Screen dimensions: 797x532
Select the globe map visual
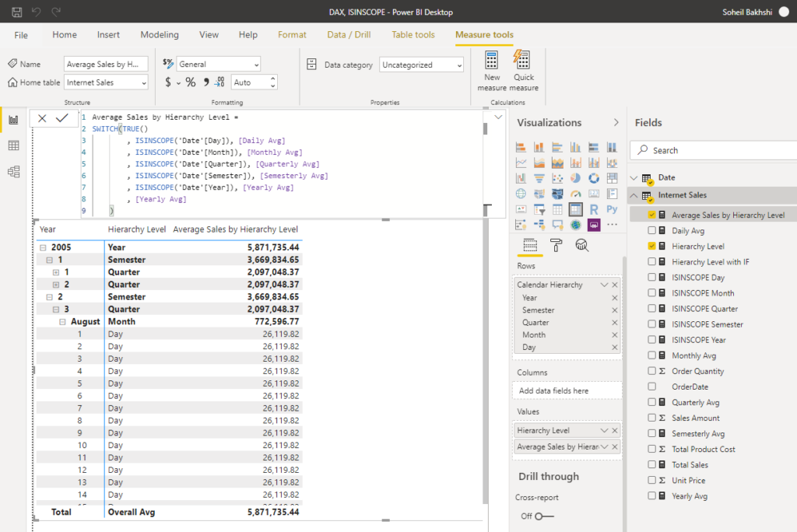(521, 194)
